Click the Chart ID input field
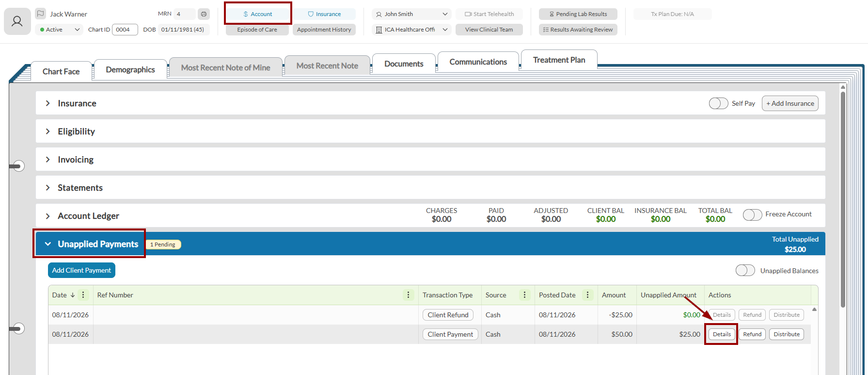 tap(125, 30)
